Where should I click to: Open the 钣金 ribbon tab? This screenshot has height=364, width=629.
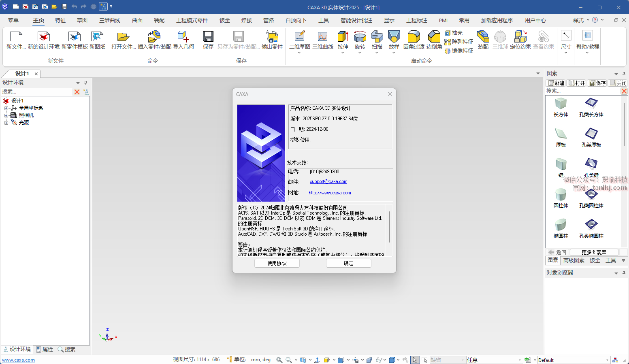(225, 20)
